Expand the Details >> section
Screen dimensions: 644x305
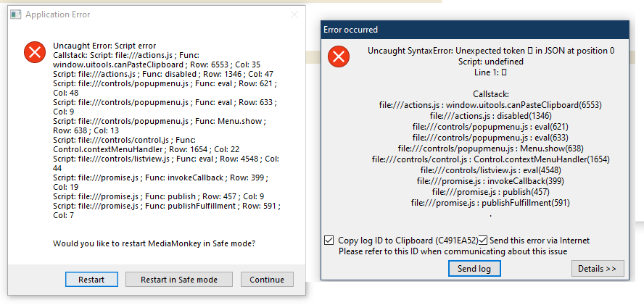pyautogui.click(x=597, y=269)
